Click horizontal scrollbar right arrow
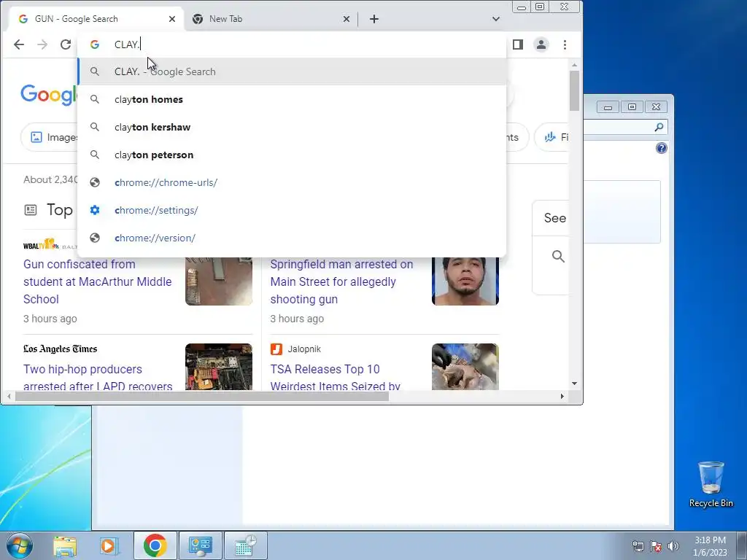 562,396
